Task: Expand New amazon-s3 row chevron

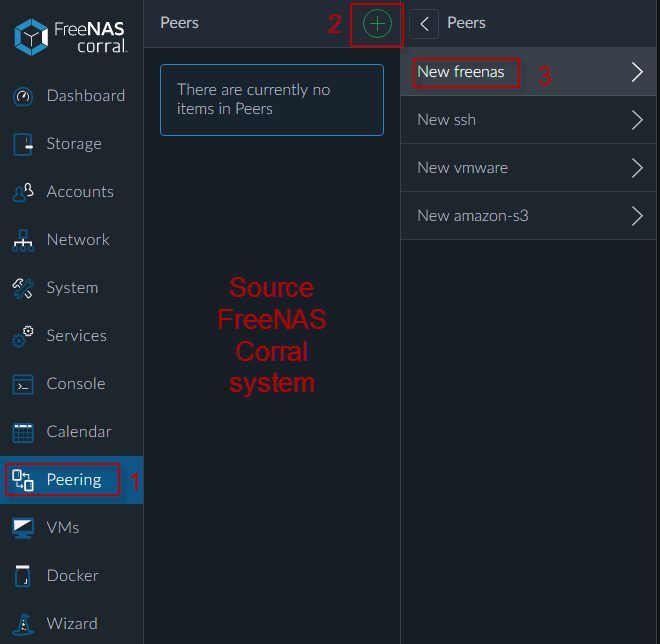Action: pyautogui.click(x=637, y=216)
